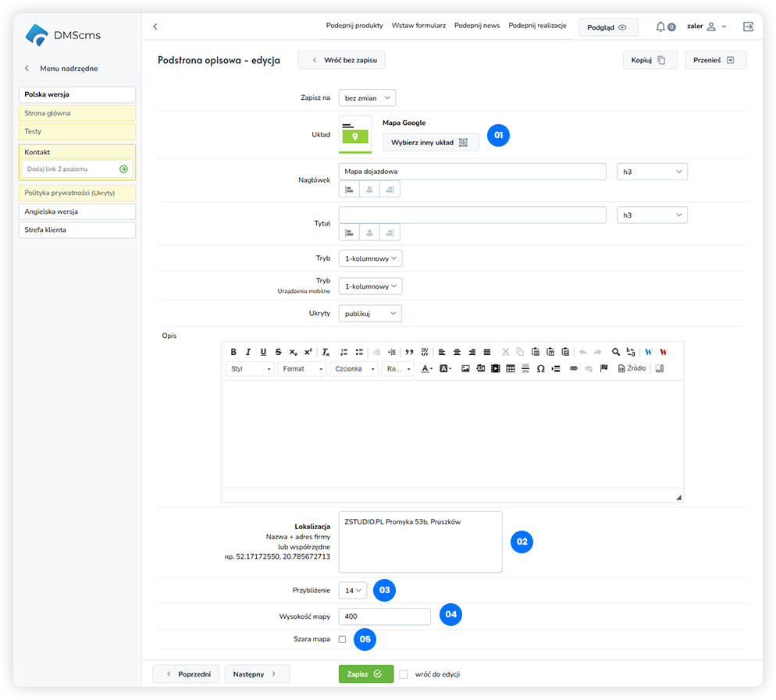776x700 pixels.
Task: Expand the 'Zapisz na' dropdown
Action: point(368,98)
